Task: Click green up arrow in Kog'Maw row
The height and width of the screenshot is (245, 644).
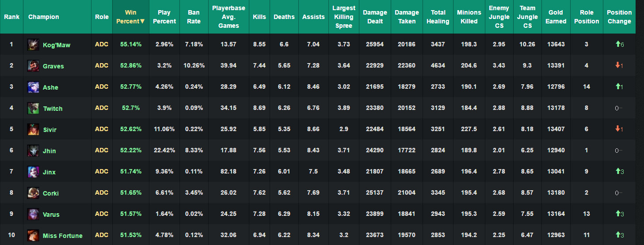Action: 617,44
